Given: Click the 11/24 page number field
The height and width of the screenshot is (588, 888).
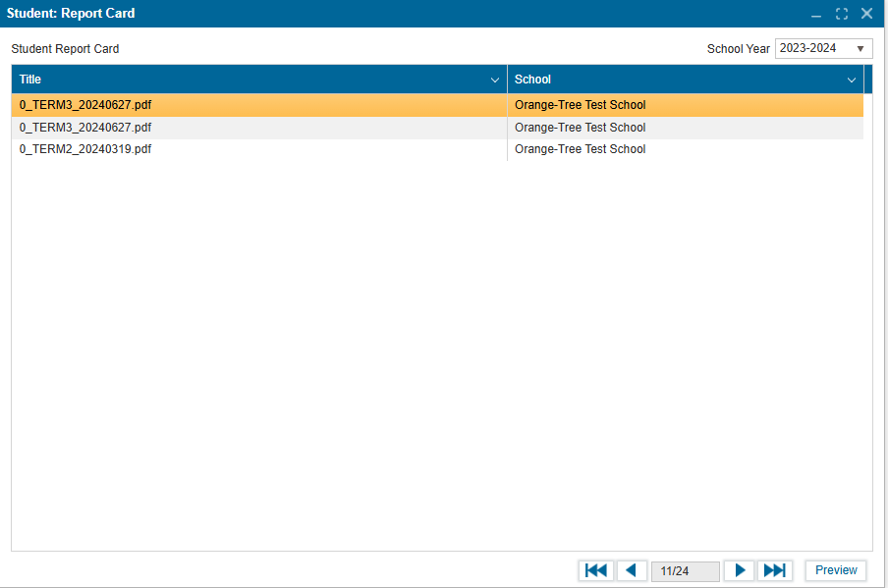Looking at the screenshot, I should pyautogui.click(x=685, y=571).
